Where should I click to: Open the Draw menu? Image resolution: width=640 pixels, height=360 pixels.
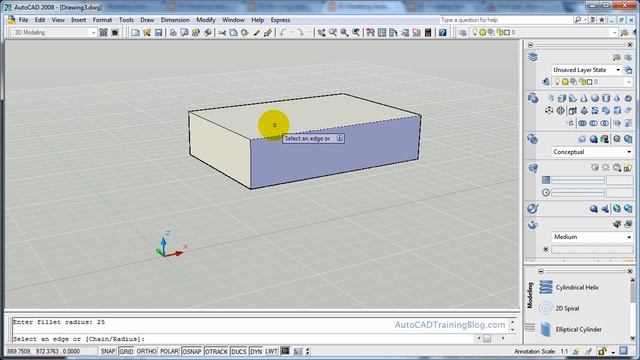coord(147,20)
